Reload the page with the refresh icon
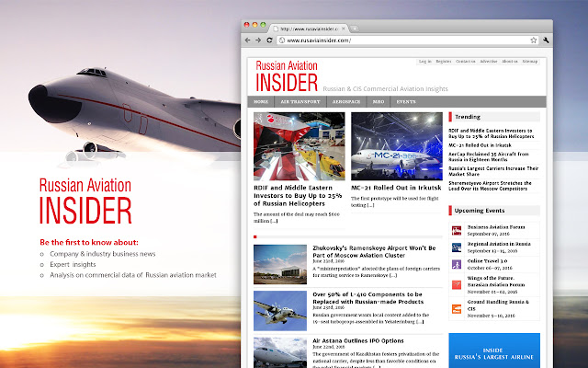This screenshot has width=588, height=368. tap(269, 40)
